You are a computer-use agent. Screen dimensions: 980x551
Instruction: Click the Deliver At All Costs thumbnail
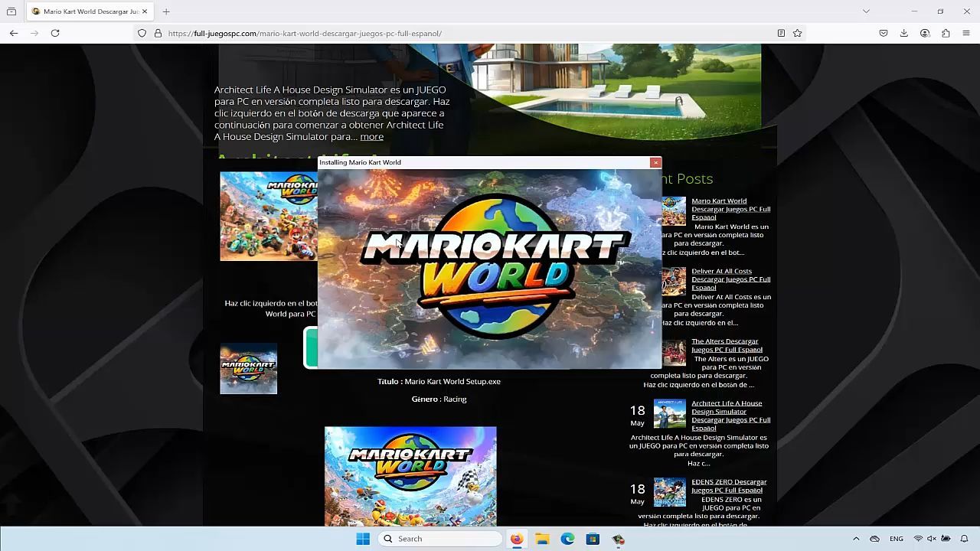(x=674, y=281)
